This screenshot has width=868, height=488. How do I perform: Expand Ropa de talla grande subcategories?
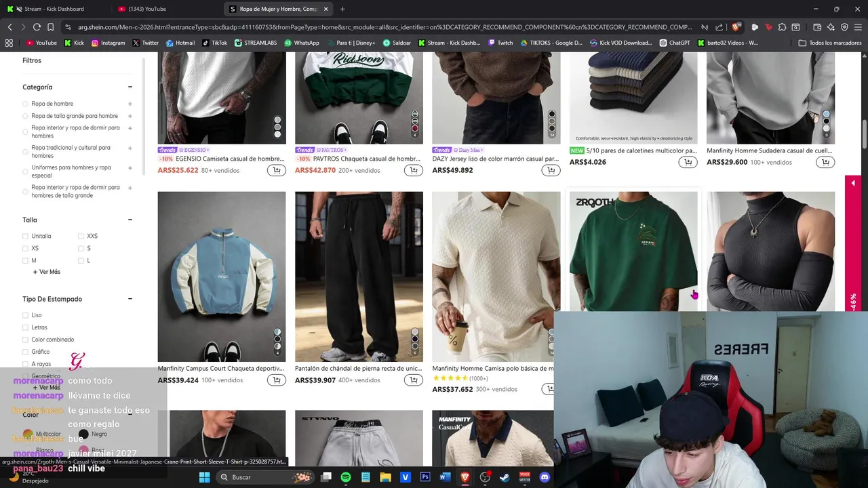(130, 116)
